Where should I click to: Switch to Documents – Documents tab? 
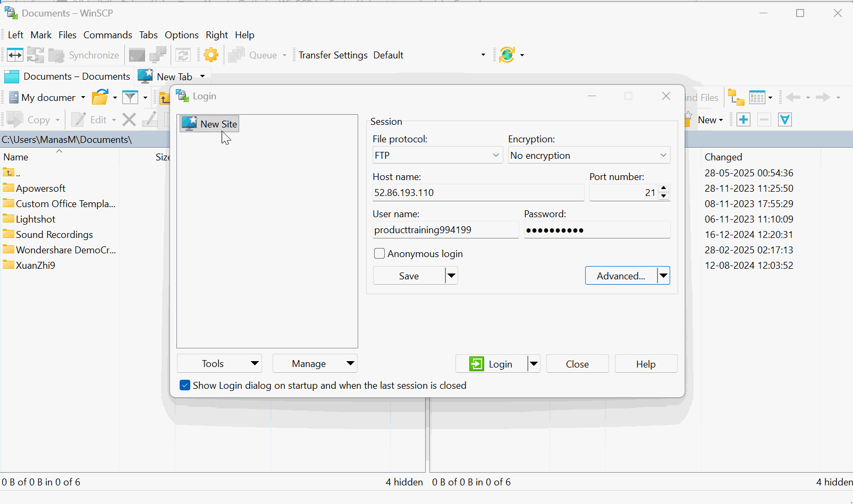(67, 76)
